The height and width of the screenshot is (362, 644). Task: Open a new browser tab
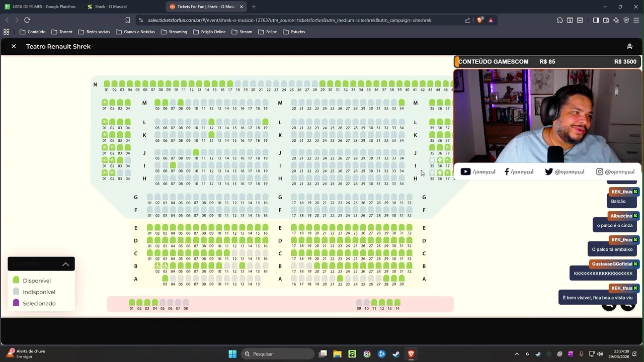coord(254,7)
